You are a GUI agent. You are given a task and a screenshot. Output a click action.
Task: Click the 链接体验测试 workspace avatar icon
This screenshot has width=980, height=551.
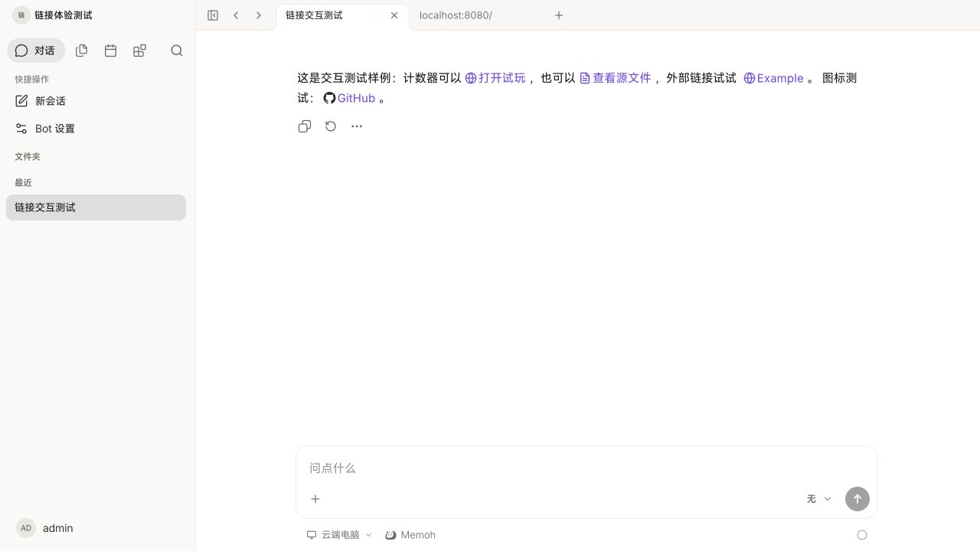click(21, 15)
